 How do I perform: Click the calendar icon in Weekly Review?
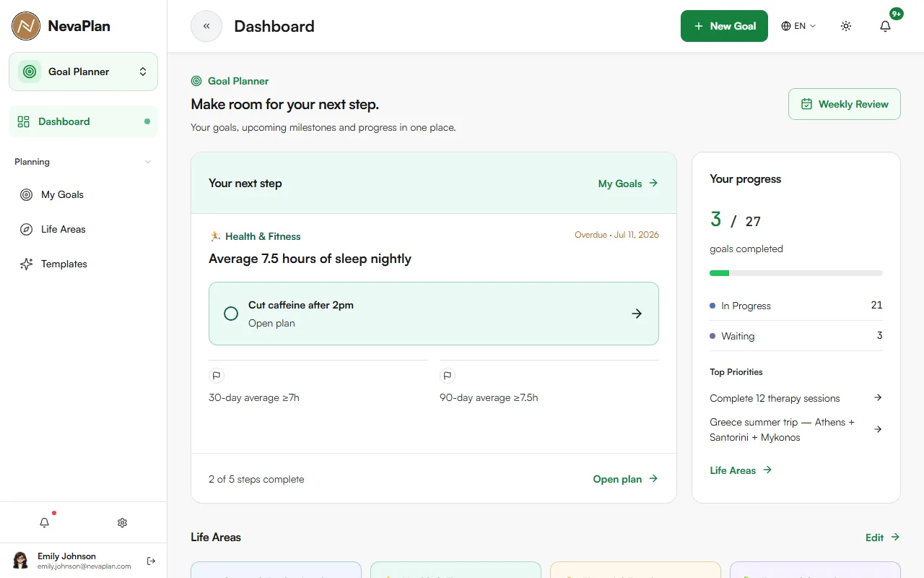click(807, 104)
